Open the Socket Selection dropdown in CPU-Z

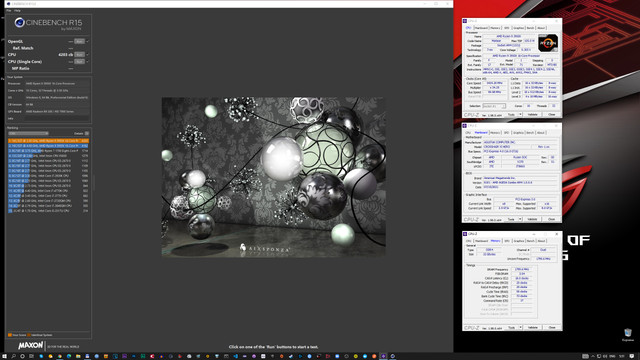pyautogui.click(x=494, y=106)
